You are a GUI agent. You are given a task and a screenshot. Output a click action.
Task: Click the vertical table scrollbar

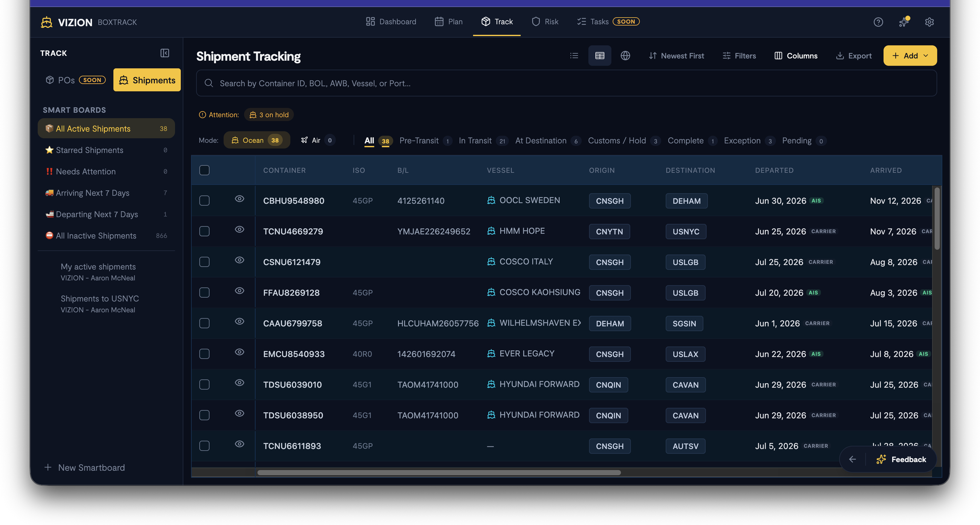click(x=937, y=218)
